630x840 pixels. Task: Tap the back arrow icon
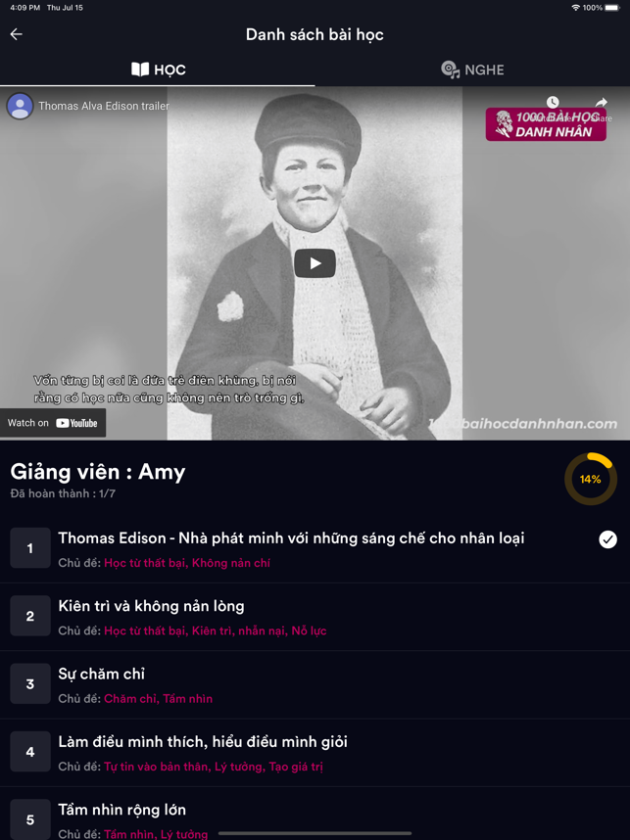(x=16, y=34)
